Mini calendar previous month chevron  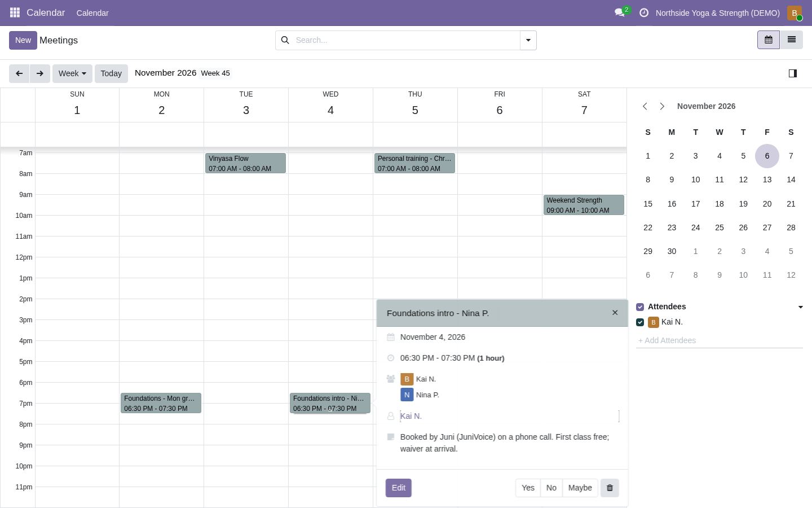[x=645, y=106]
